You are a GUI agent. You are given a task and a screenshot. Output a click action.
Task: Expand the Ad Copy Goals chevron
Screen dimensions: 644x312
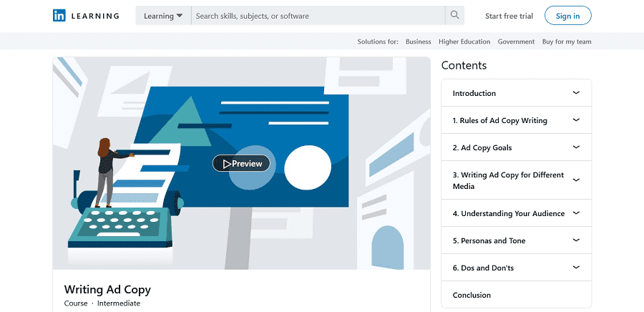[x=576, y=147]
